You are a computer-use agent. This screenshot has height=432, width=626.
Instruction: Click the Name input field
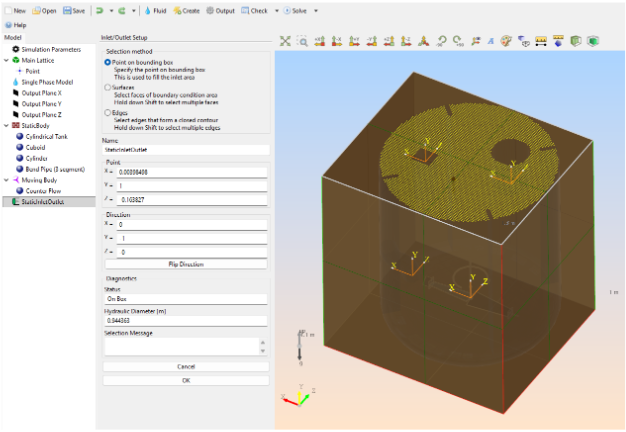(x=185, y=150)
